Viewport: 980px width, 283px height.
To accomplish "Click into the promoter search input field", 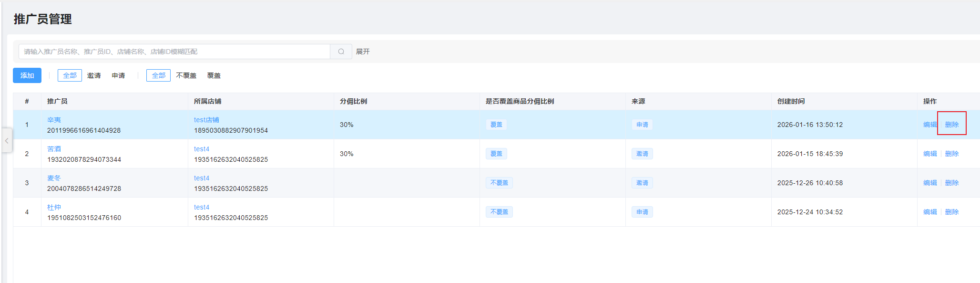I will [x=174, y=52].
